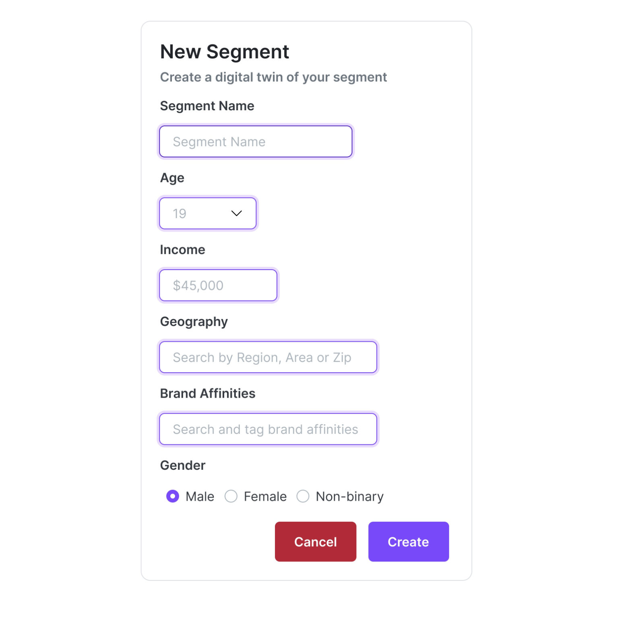The height and width of the screenshot is (644, 644).
Task: Click into the Segment Name field
Action: coord(256,141)
